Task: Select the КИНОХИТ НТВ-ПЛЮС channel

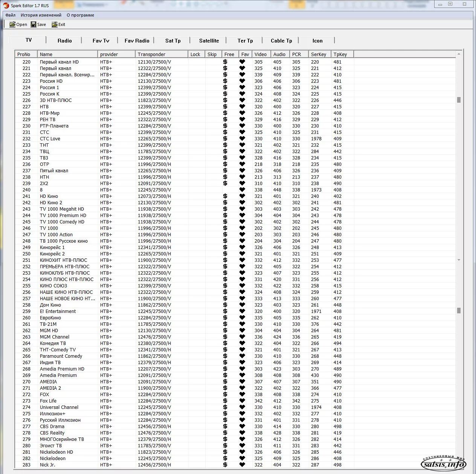Action: pyautogui.click(x=63, y=260)
